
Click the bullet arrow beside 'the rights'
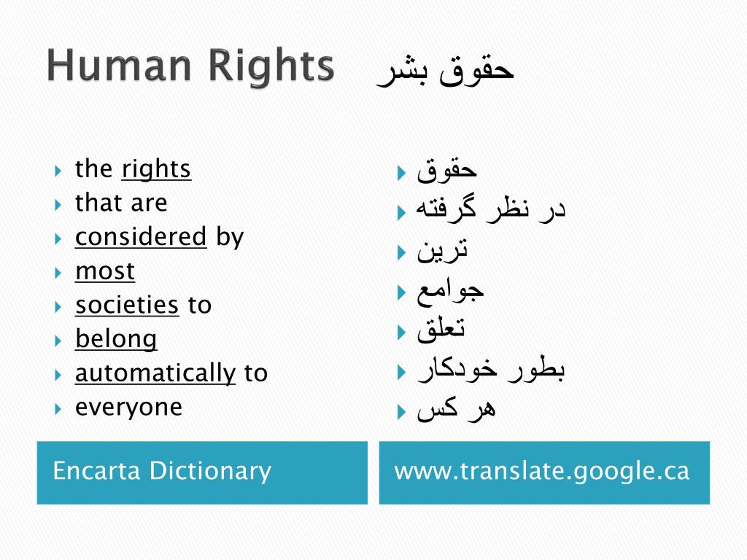coord(58,171)
